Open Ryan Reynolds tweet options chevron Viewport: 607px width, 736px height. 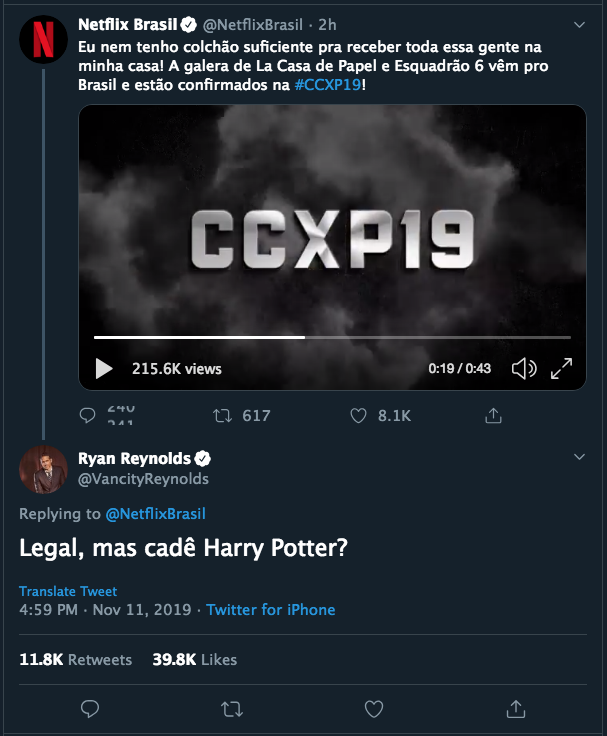pos(579,457)
